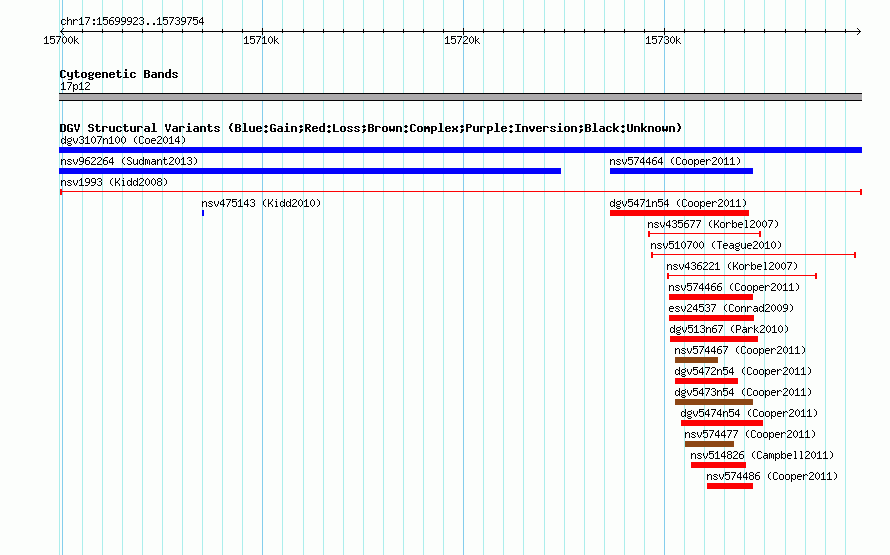Open the nsv574466 (Cooper2011) label

pyautogui.click(x=734, y=287)
